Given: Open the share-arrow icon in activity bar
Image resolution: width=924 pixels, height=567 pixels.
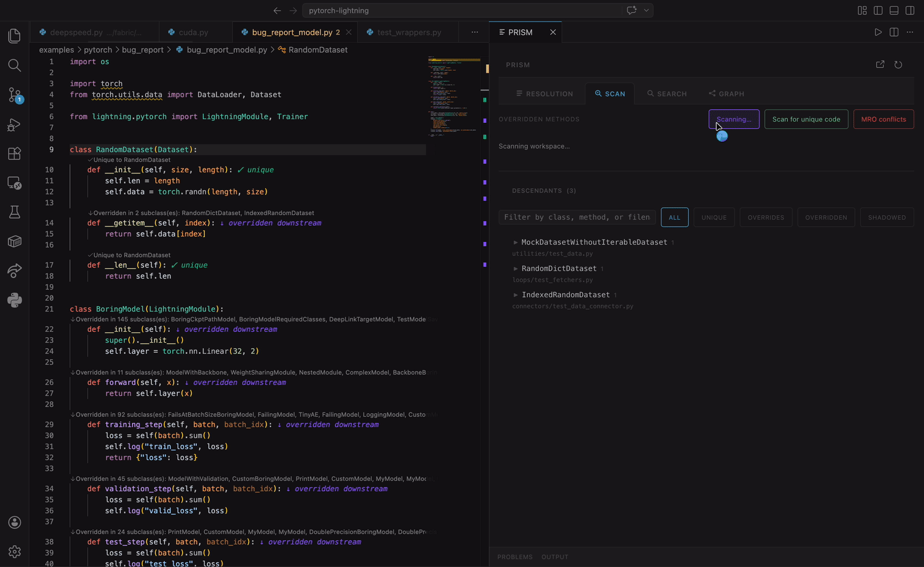Looking at the screenshot, I should 15,271.
